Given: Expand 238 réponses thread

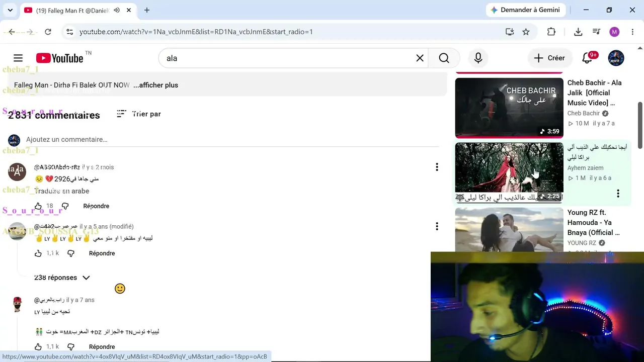Looking at the screenshot, I should tap(62, 278).
